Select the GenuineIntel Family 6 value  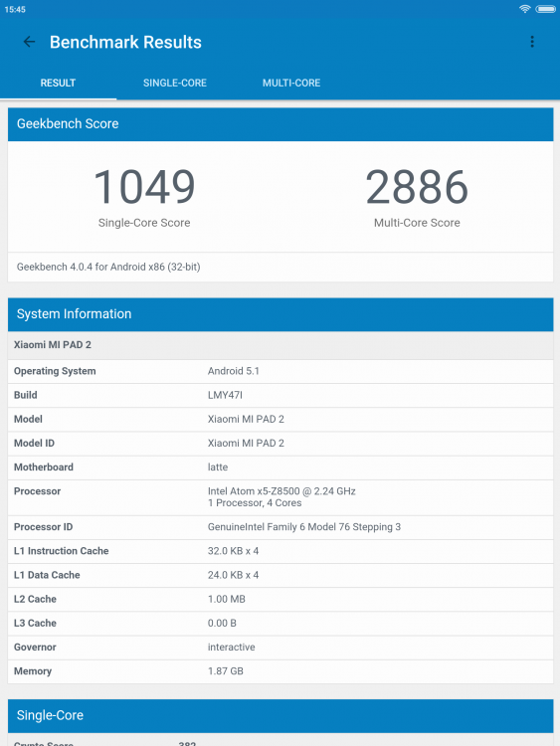(x=304, y=527)
